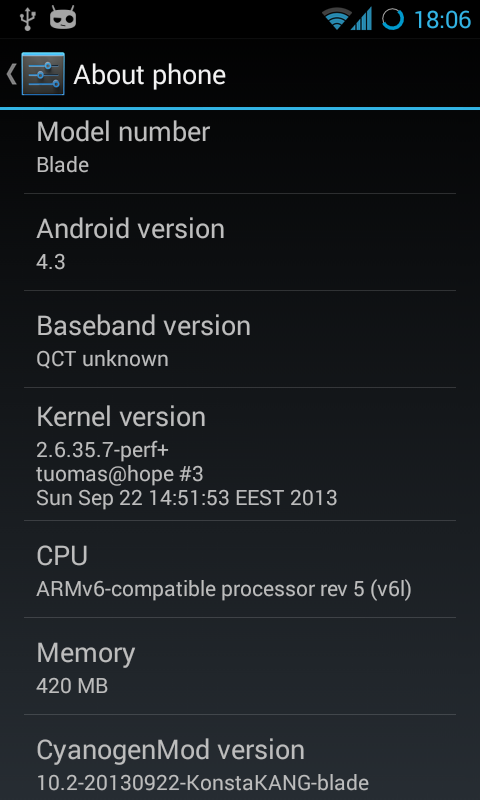Image resolution: width=480 pixels, height=800 pixels.
Task: Select the Android version entry
Action: click(240, 242)
